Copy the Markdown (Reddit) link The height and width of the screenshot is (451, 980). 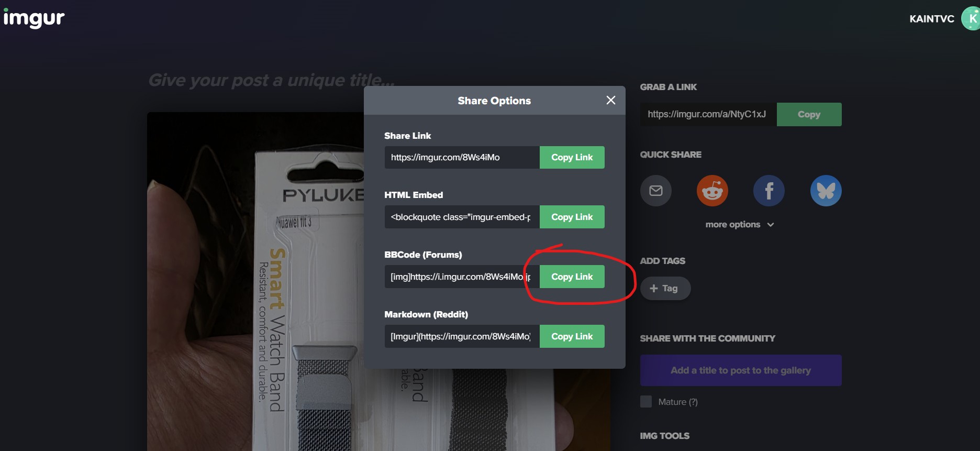[572, 336]
